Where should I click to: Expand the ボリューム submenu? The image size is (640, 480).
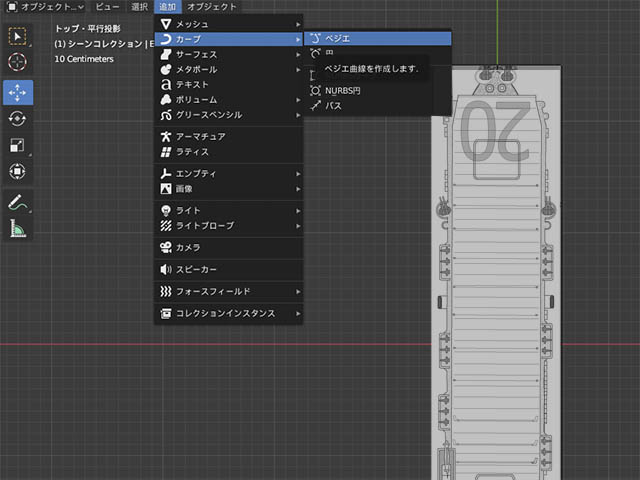(229, 100)
